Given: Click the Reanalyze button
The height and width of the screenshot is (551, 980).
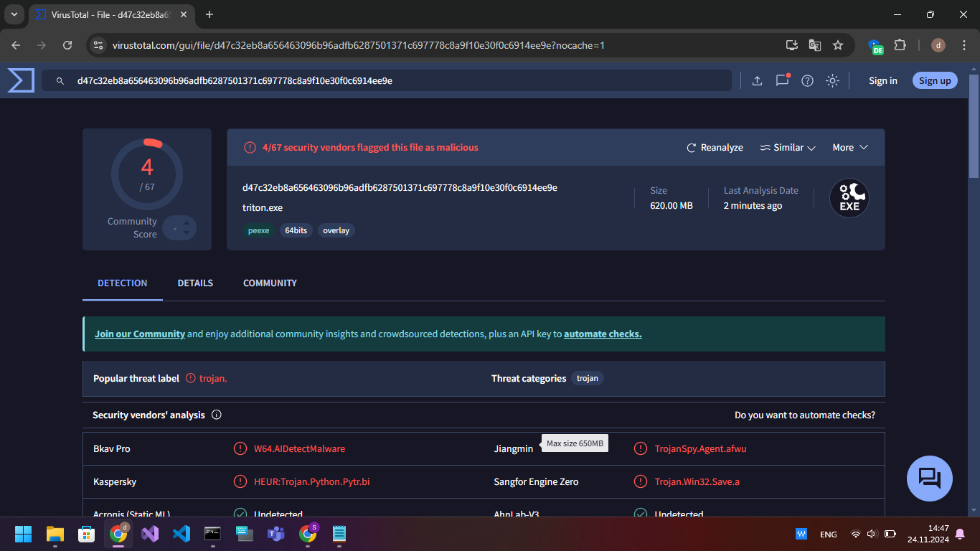Looking at the screenshot, I should click(x=715, y=147).
